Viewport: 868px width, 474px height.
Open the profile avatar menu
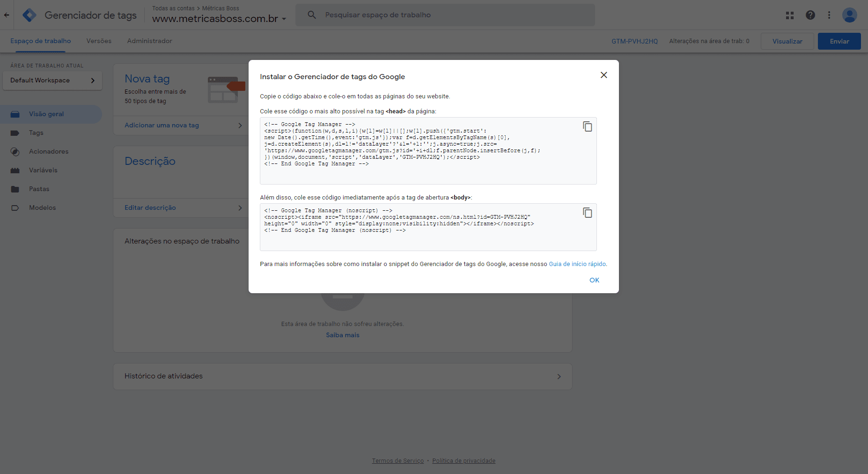[850, 15]
